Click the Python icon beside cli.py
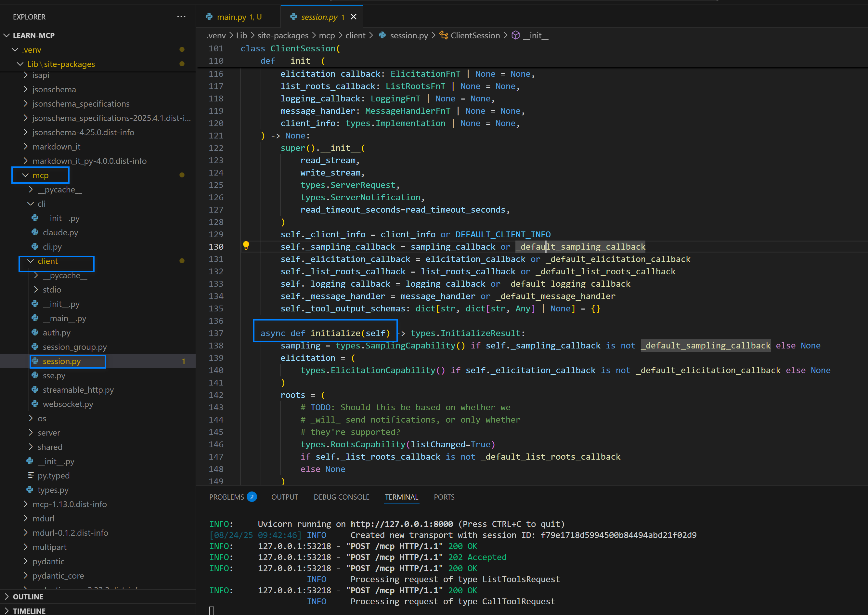This screenshot has height=615, width=868. coord(35,246)
